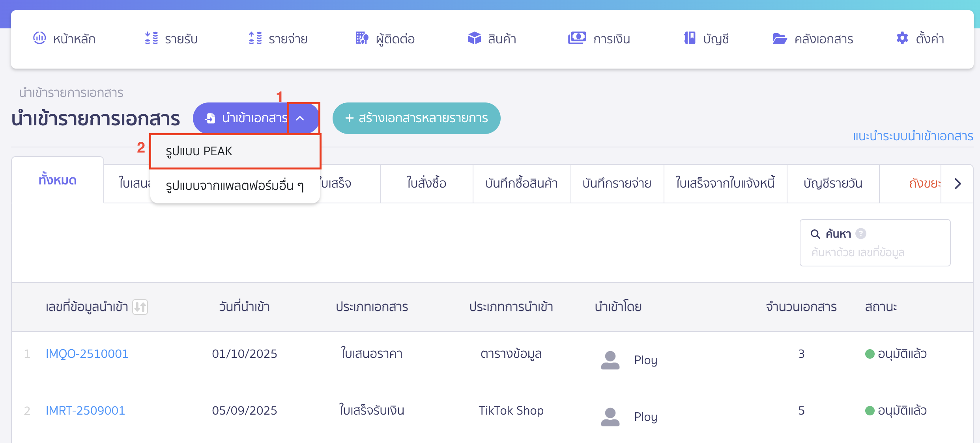Click Ploy's user avatar on first row
The image size is (980, 443).
click(x=610, y=359)
